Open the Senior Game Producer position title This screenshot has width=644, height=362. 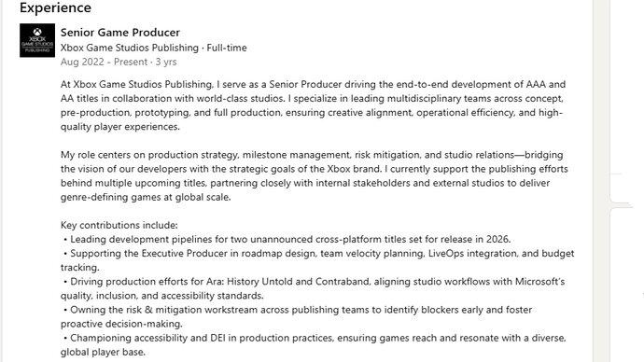click(x=119, y=33)
